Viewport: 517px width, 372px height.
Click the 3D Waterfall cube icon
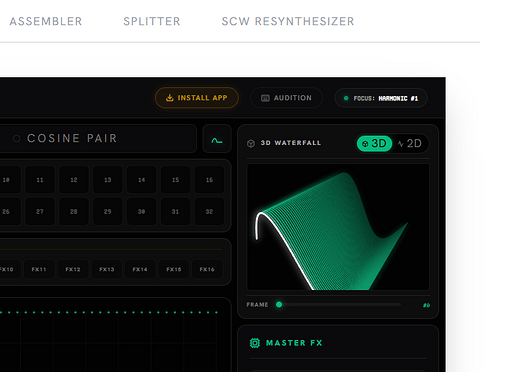251,143
